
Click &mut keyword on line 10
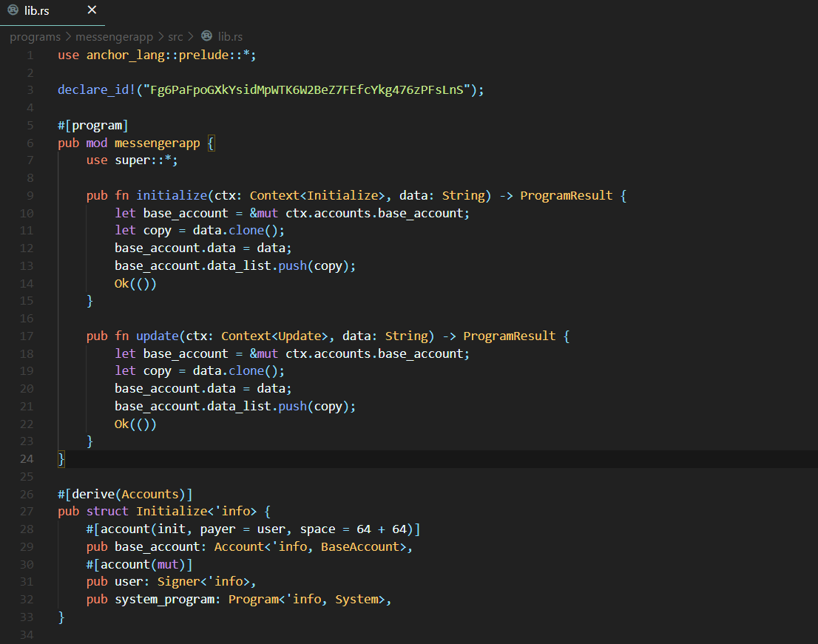tap(264, 213)
